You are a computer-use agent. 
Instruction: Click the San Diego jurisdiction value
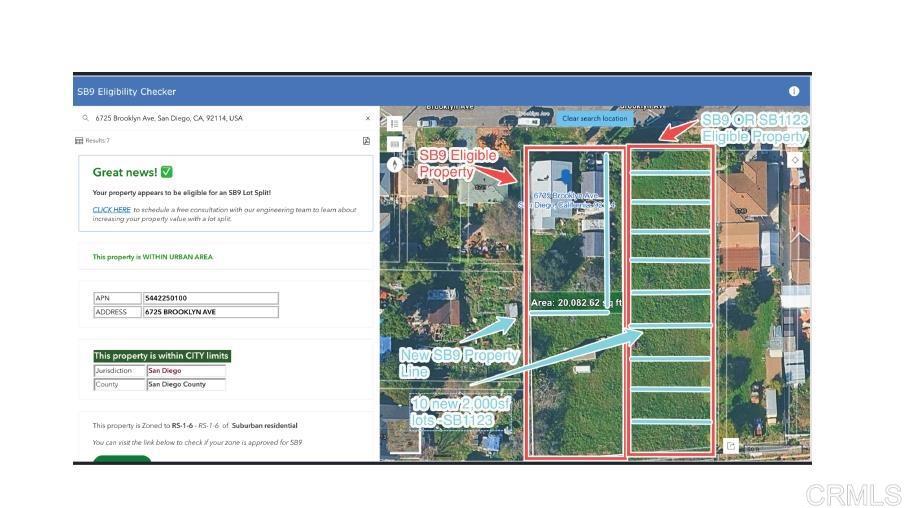point(186,371)
